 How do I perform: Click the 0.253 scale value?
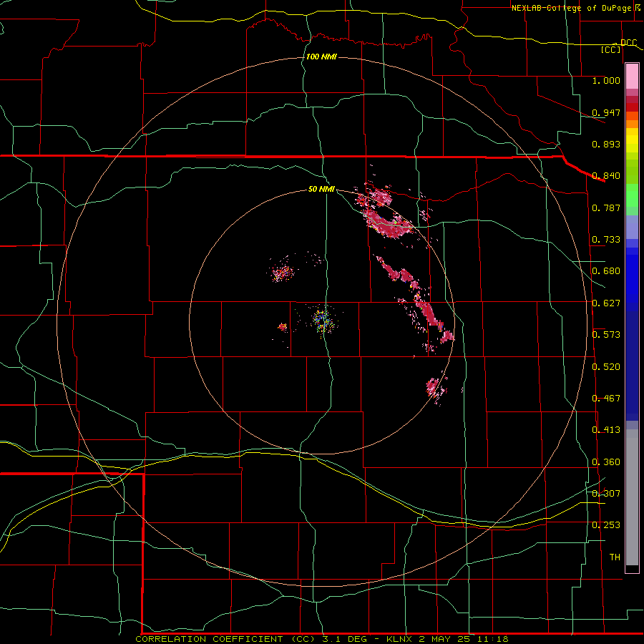[x=606, y=525]
